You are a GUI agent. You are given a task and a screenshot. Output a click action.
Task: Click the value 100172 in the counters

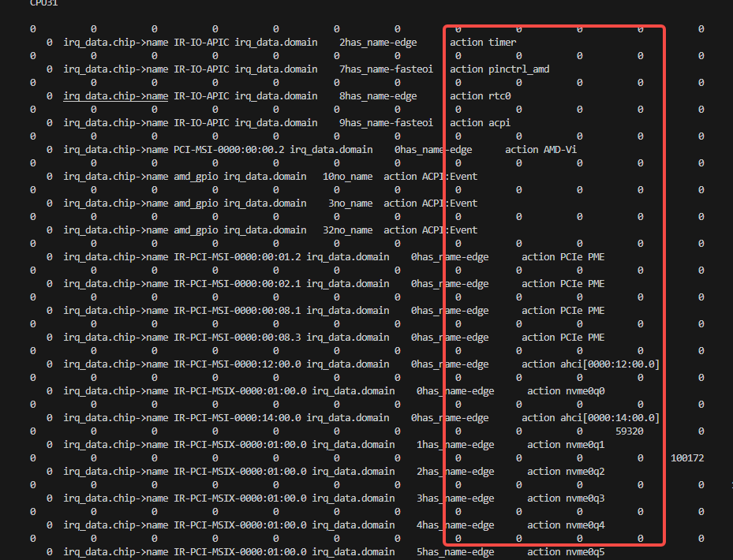point(687,458)
